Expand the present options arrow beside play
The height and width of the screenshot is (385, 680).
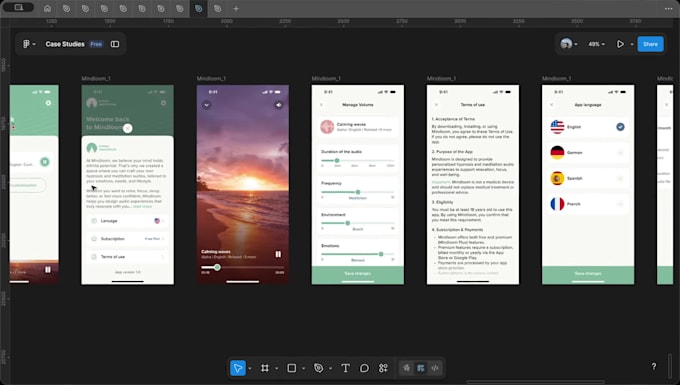click(x=632, y=44)
